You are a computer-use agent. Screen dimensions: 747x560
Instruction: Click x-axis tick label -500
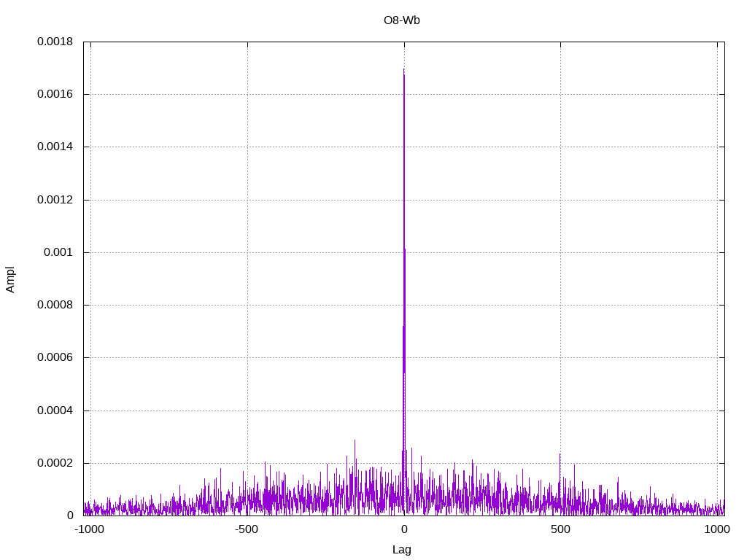pos(247,529)
